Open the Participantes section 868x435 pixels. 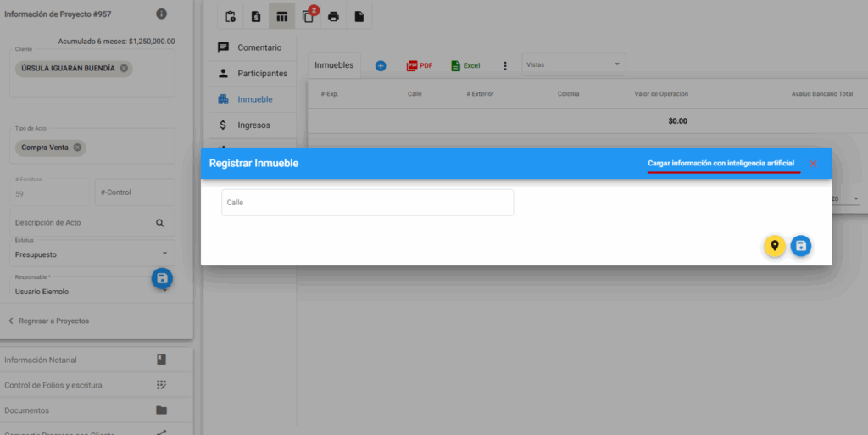click(253, 74)
